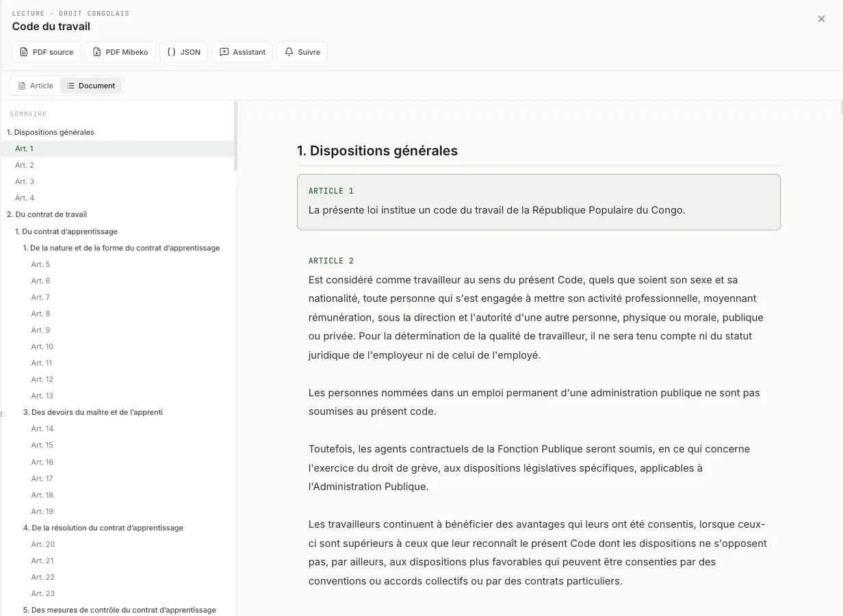The width and height of the screenshot is (843, 616).
Task: Launch the Assistant label
Action: point(249,52)
